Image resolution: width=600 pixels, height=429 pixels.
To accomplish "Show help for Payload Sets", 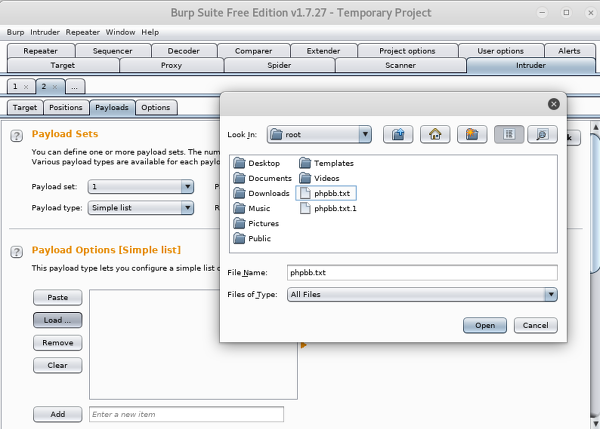I will pos(16,136).
